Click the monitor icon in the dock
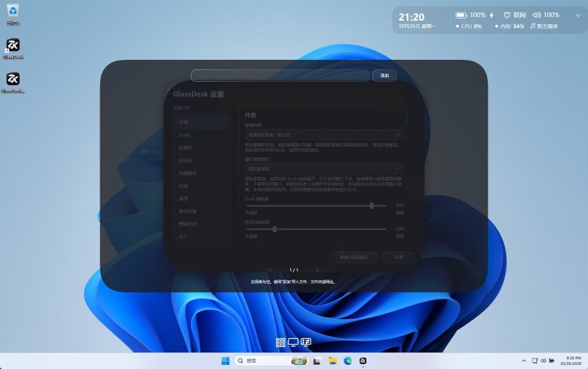This screenshot has height=369, width=588. tap(293, 342)
